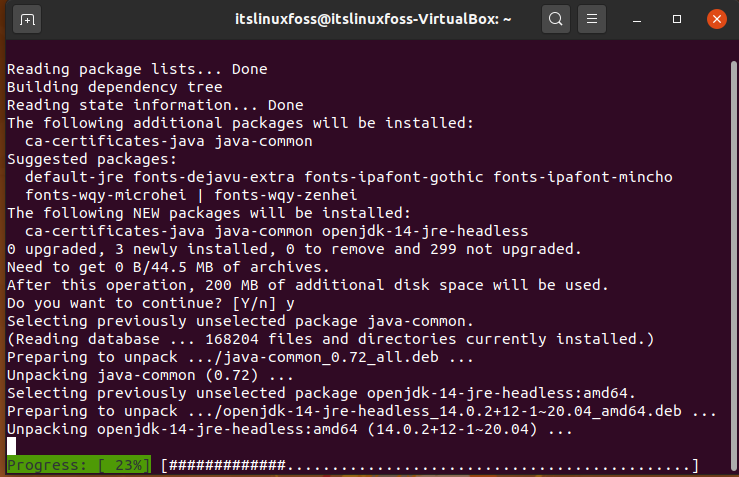Click the line 'Reading package lists... Done'
The width and height of the screenshot is (739, 477).
[x=137, y=69]
